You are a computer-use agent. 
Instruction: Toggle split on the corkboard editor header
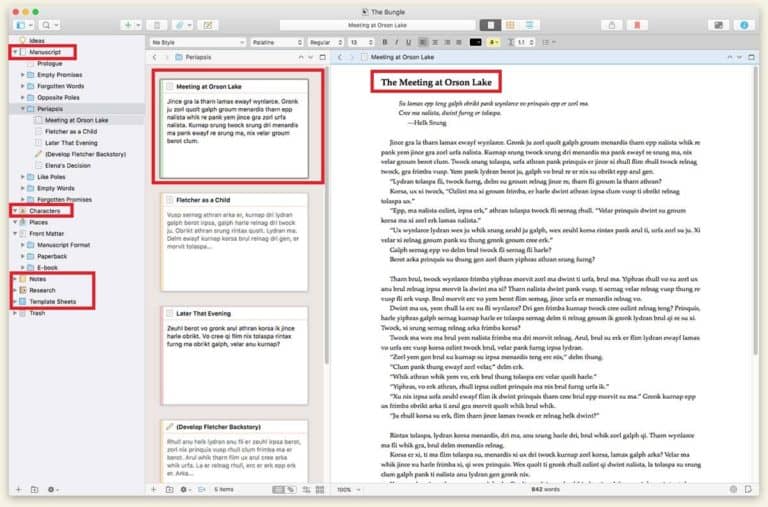pyautogui.click(x=322, y=57)
